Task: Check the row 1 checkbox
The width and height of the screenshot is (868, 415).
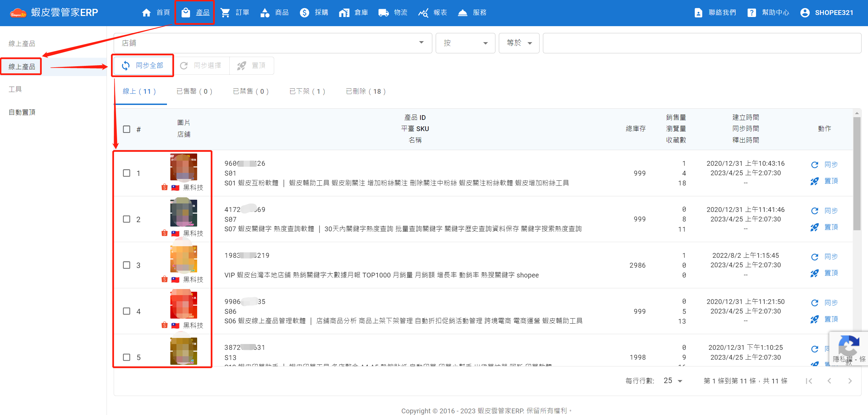Action: [127, 173]
